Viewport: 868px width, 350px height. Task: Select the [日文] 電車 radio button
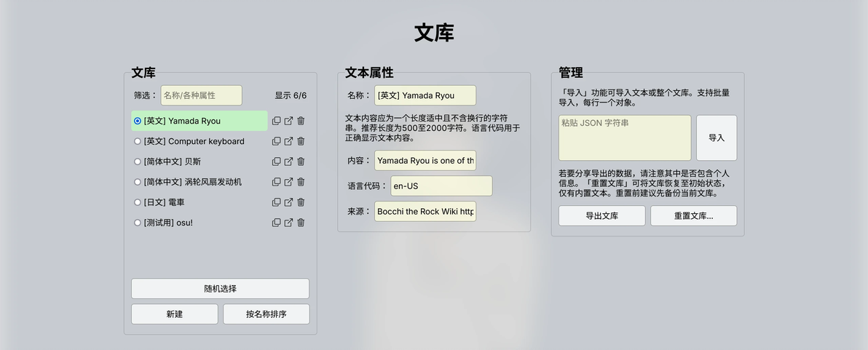(x=138, y=202)
